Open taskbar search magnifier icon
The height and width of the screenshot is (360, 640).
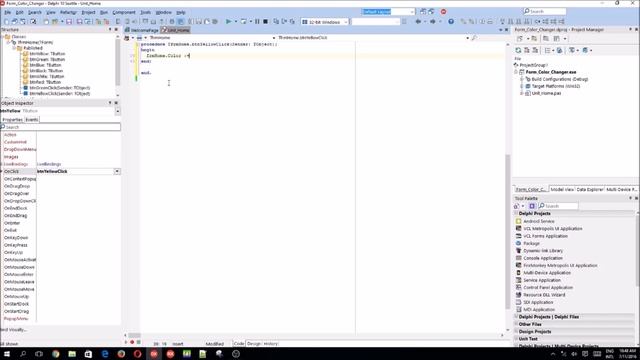click(23, 354)
